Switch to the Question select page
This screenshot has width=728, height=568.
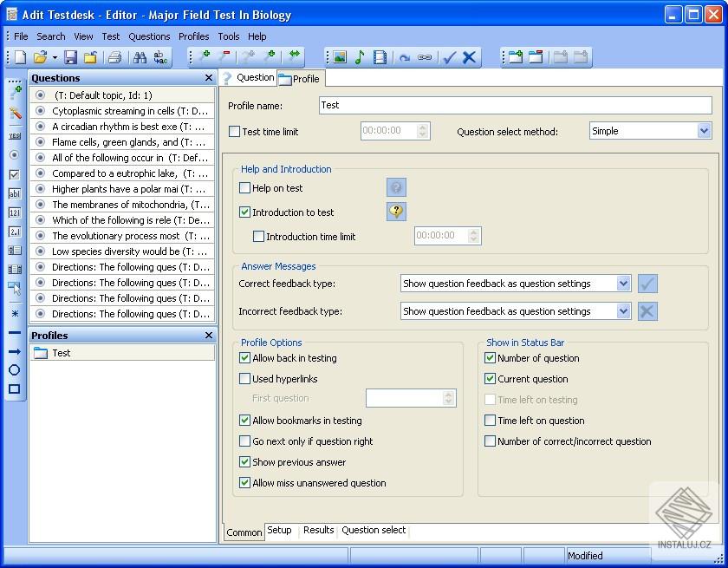[373, 531]
